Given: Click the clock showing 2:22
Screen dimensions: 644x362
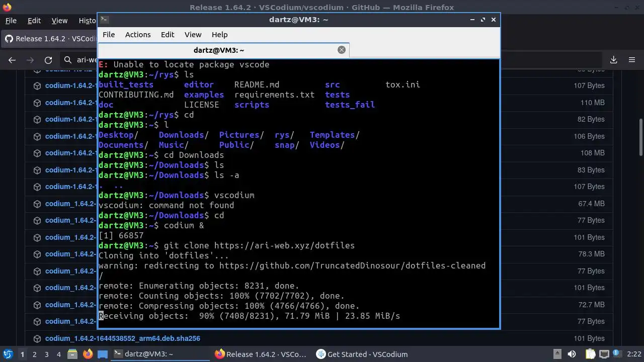Looking at the screenshot, I should 634,354.
